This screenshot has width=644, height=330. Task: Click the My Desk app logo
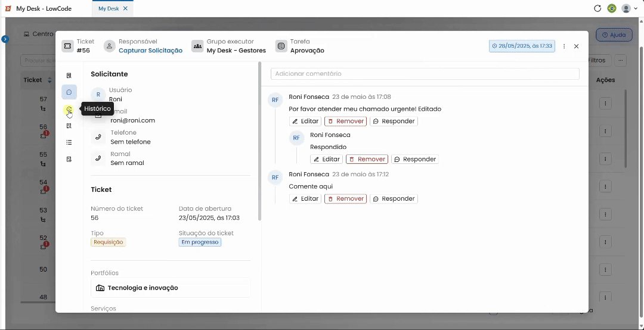click(8, 8)
